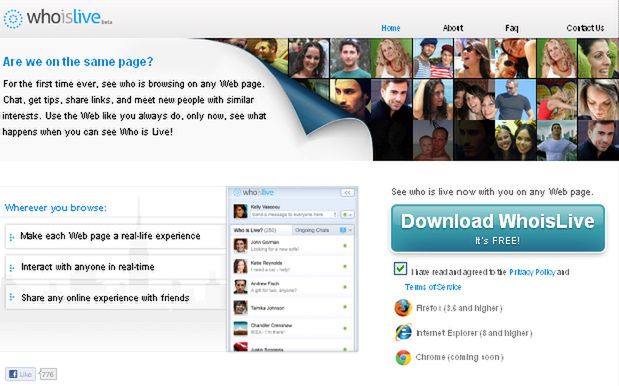Viewport: 619px width, 386px height.
Task: Select the name Tamika Johnson
Action: click(x=267, y=308)
